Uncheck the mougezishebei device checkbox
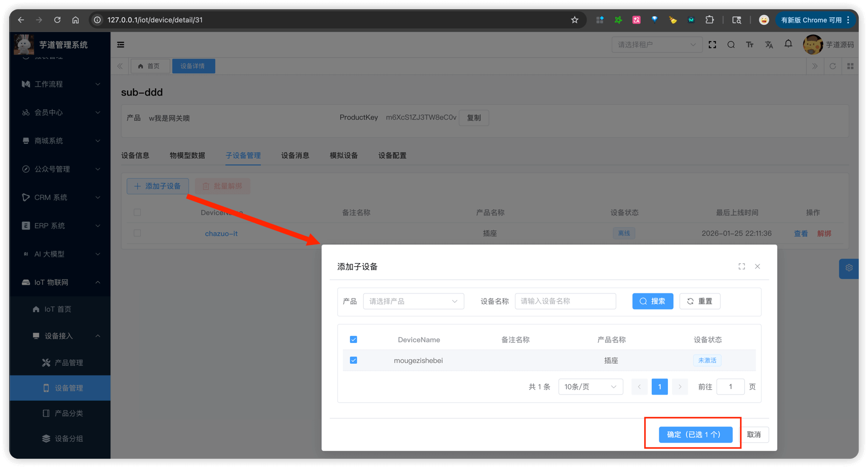 pyautogui.click(x=353, y=360)
